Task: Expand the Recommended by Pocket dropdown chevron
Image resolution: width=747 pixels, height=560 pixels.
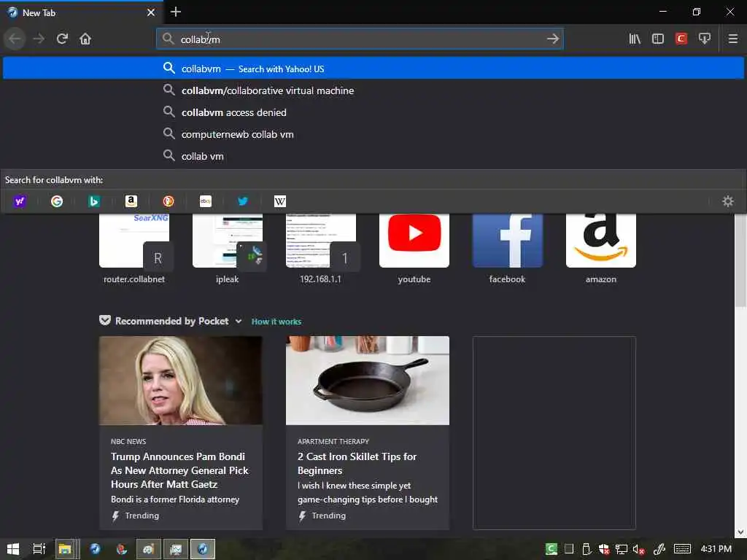Action: [239, 322]
